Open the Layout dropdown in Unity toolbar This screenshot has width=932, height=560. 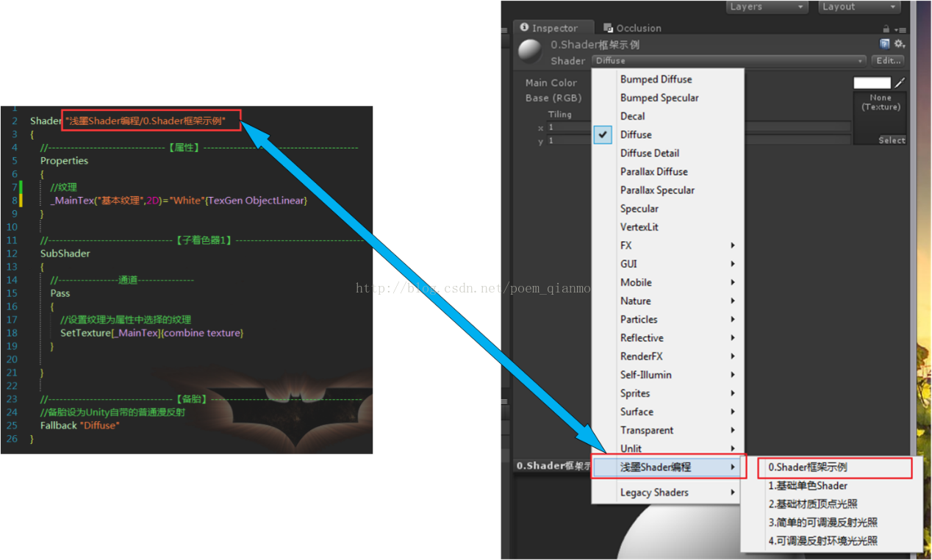[860, 7]
